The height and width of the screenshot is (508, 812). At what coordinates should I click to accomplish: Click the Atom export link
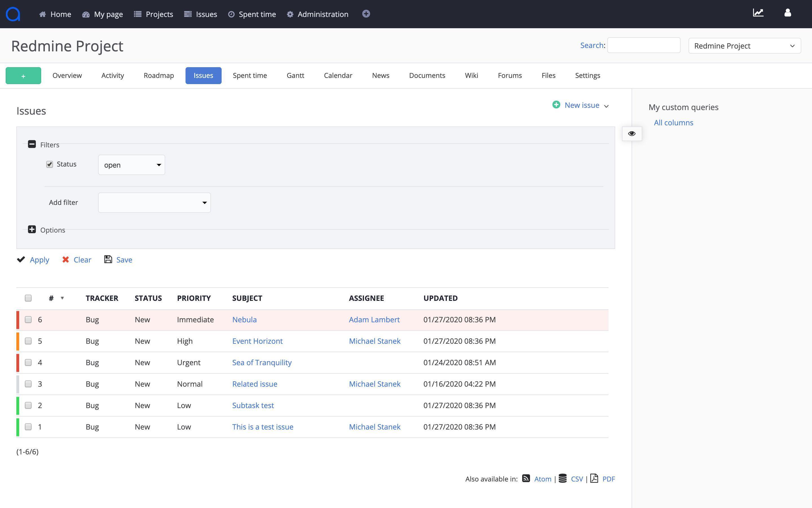tap(542, 479)
